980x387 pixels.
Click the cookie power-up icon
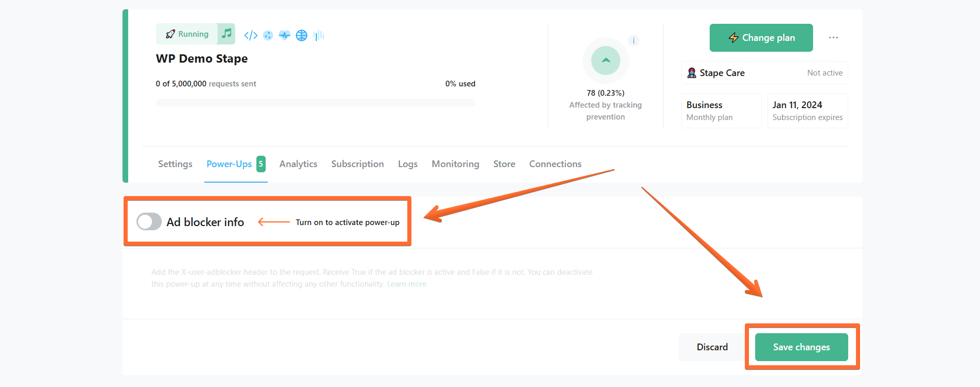coord(268,35)
